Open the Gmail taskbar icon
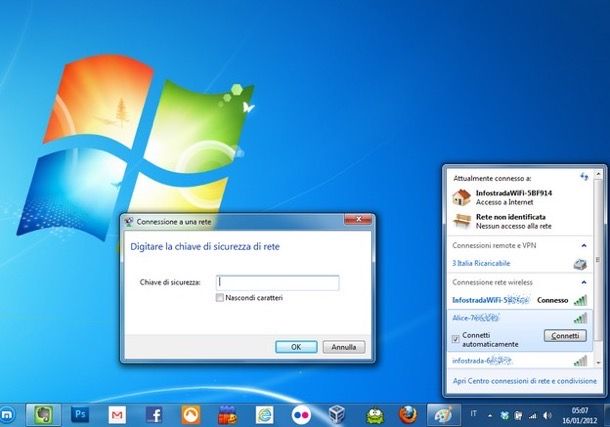Viewport: 610px width, 427px height. 117,415
